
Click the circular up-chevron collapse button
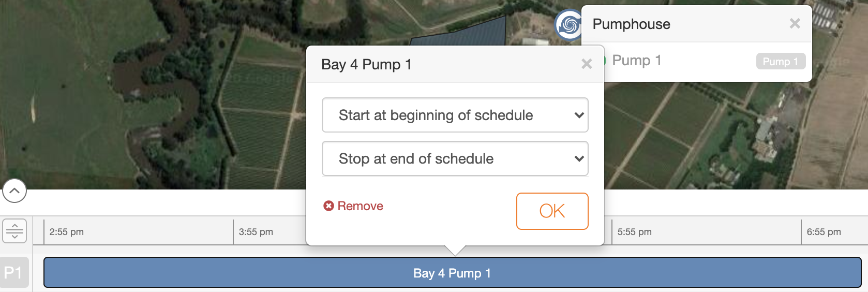click(x=14, y=191)
